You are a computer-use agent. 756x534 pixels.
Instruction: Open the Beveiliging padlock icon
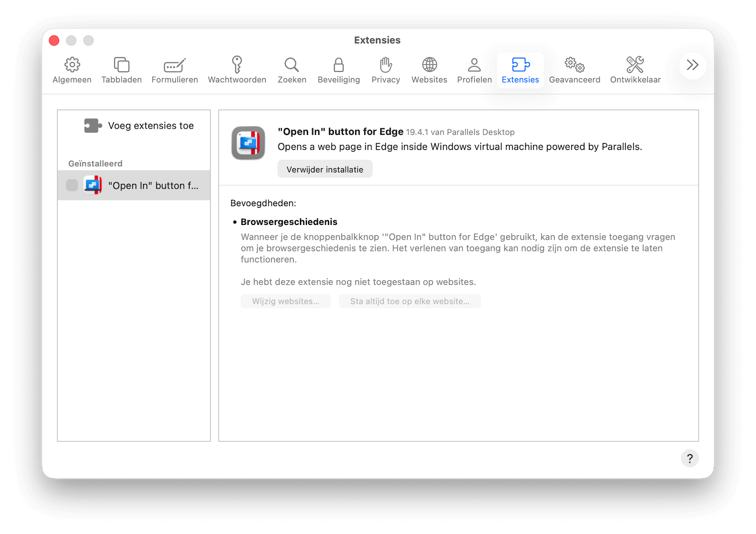339,65
